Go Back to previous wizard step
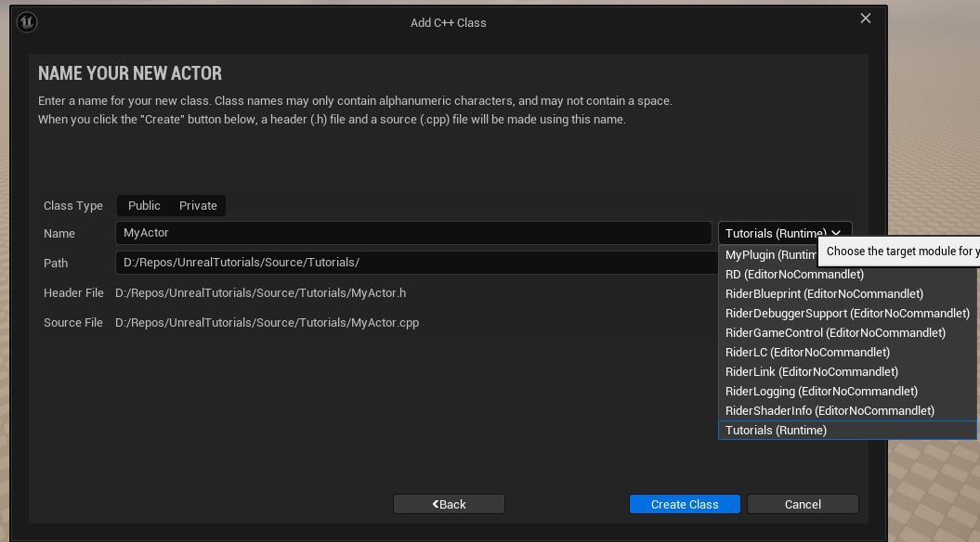The height and width of the screenshot is (542, 980). pyautogui.click(x=449, y=504)
